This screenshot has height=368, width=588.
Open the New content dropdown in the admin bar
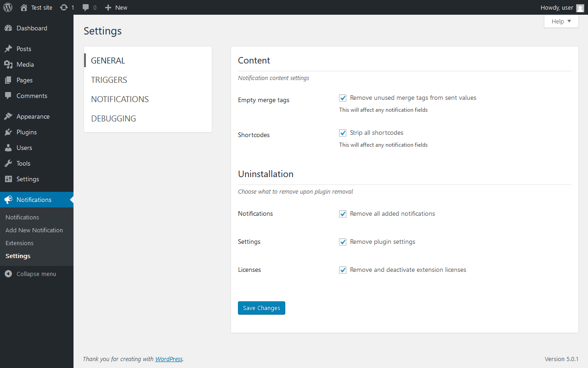[x=116, y=7]
